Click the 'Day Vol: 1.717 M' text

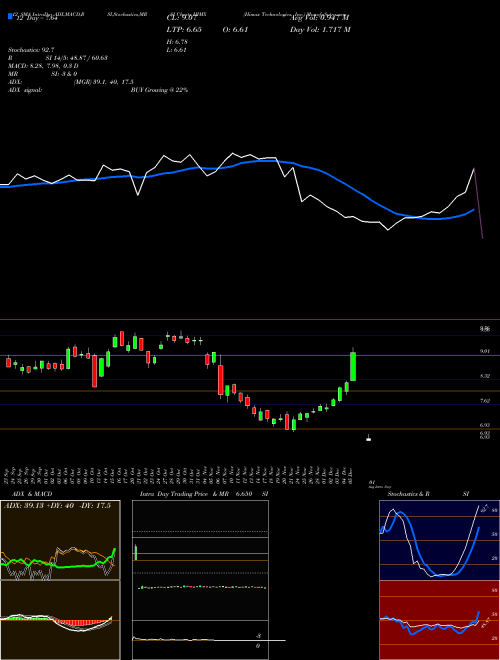320,29
